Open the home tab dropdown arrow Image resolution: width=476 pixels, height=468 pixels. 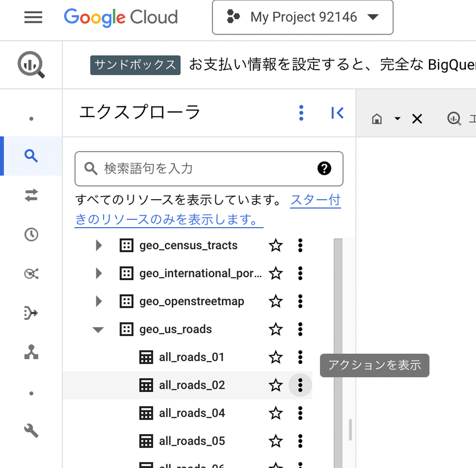(397, 119)
